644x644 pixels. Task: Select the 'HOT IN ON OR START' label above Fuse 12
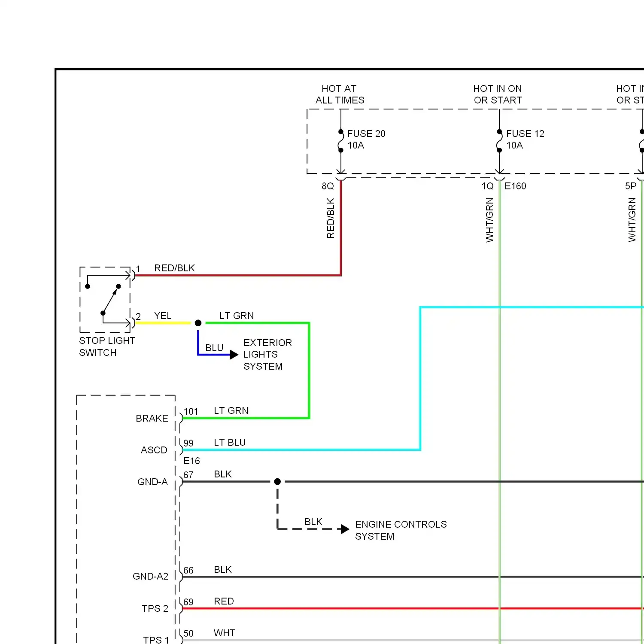pyautogui.click(x=498, y=94)
